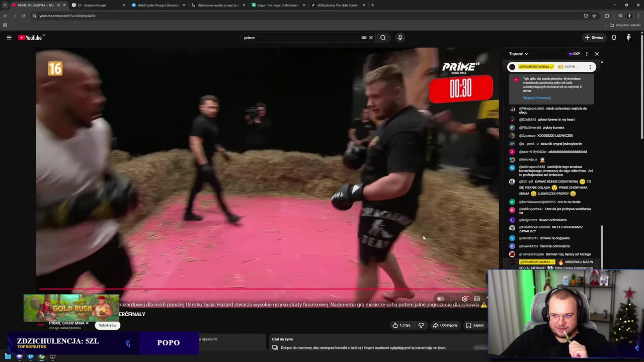
Task: Open live chat options three-dot menu
Action: (x=587, y=54)
